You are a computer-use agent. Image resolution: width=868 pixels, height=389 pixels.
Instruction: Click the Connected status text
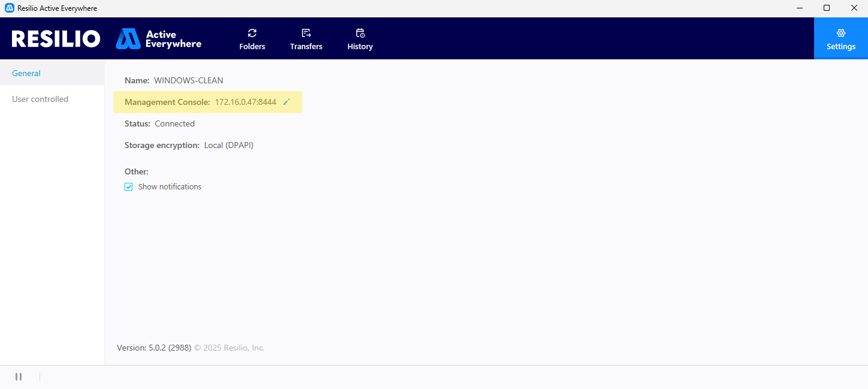click(174, 123)
